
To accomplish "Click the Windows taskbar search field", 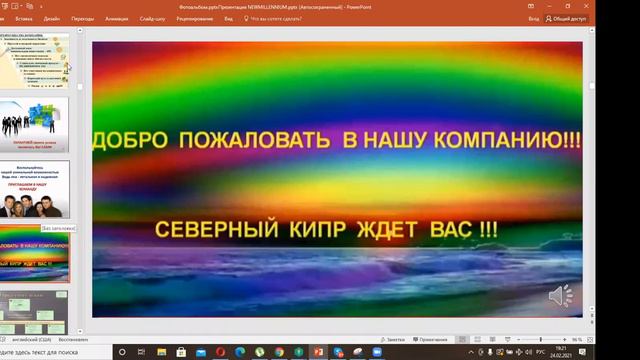I will coord(56,352).
